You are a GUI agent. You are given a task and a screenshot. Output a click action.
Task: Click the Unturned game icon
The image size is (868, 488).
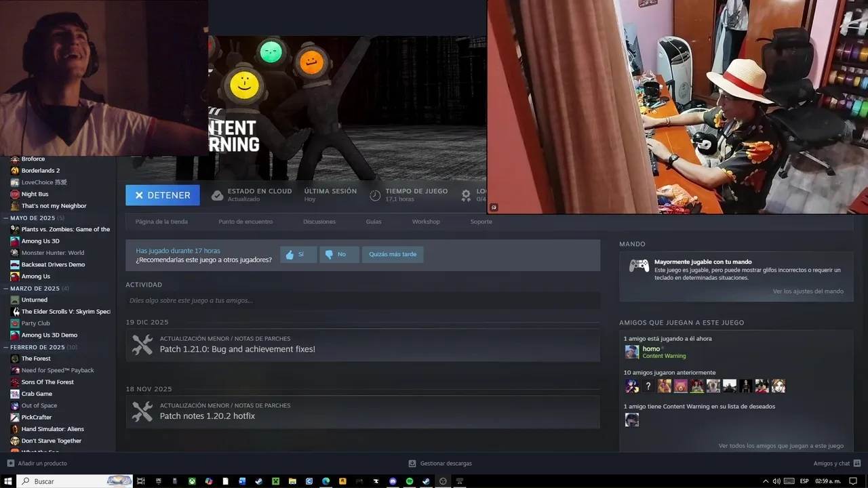pos(15,300)
